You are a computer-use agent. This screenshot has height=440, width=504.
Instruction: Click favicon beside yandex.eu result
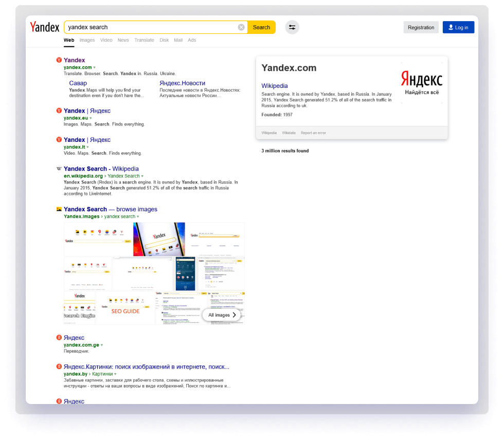[x=59, y=111]
